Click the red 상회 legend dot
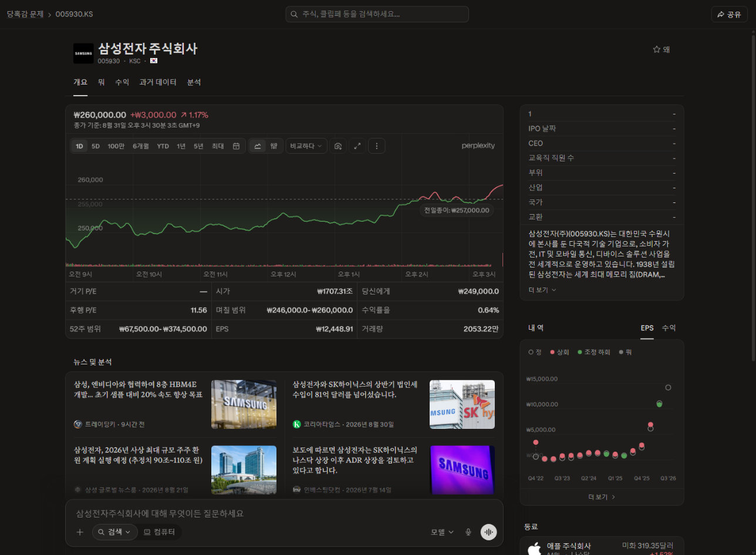The image size is (756, 555). coord(552,352)
